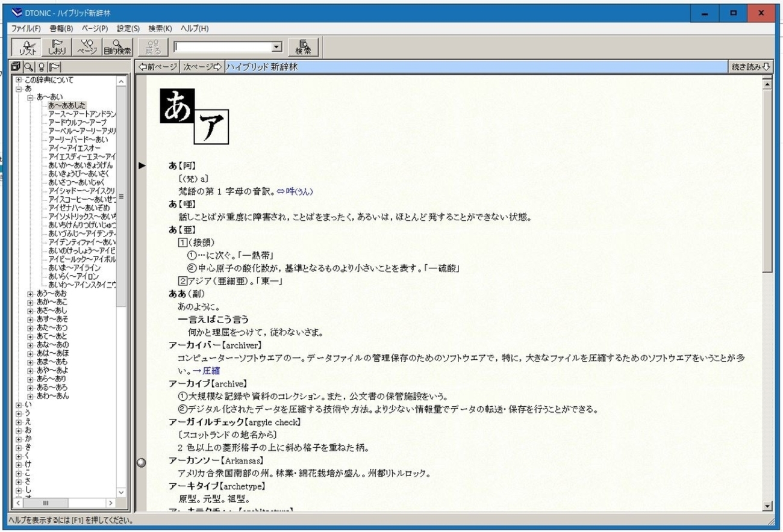Click the search text input field
The width and height of the screenshot is (783, 532).
point(222,47)
